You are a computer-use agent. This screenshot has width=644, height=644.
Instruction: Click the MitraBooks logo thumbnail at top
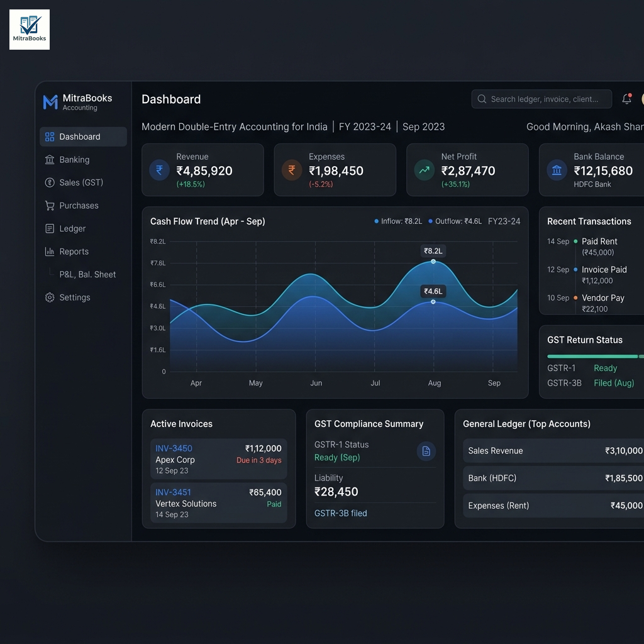pos(30,30)
